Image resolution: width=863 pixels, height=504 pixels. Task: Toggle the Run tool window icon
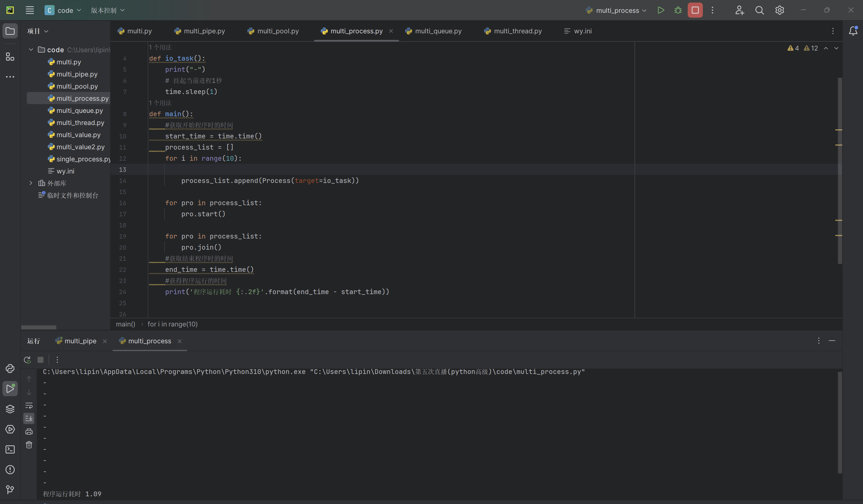pyautogui.click(x=10, y=389)
